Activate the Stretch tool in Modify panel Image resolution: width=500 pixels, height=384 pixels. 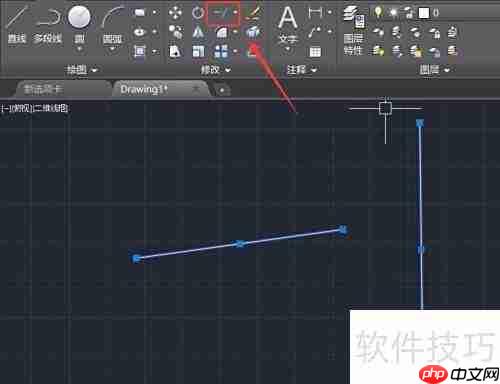click(x=175, y=51)
